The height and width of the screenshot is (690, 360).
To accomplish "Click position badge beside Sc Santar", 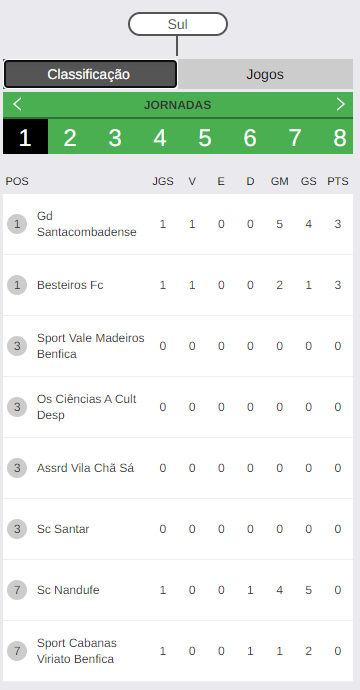I will [17, 529].
